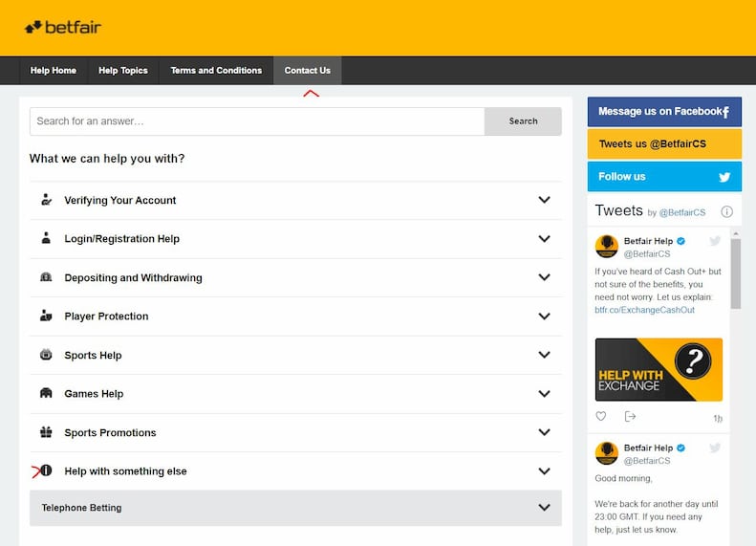This screenshot has width=756, height=546.
Task: Click the Follow us button
Action: click(x=664, y=177)
